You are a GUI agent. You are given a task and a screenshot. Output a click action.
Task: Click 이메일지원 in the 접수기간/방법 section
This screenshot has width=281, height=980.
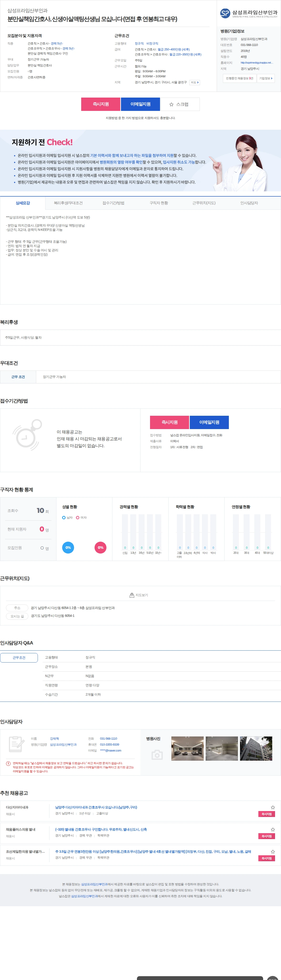point(209,422)
